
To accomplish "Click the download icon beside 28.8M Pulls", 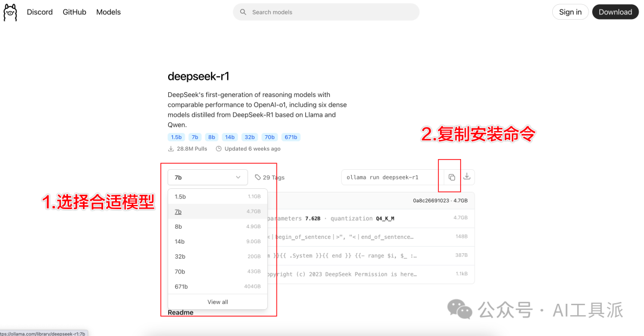I will (171, 148).
